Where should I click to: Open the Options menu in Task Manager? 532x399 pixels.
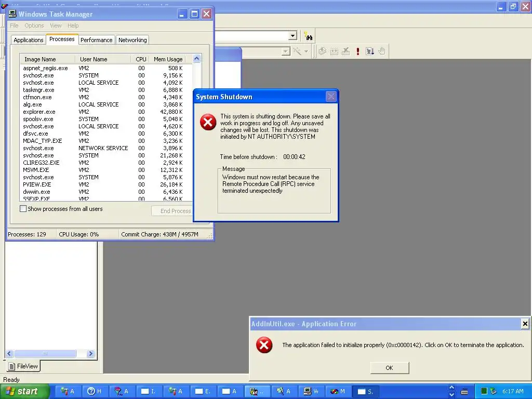34,25
